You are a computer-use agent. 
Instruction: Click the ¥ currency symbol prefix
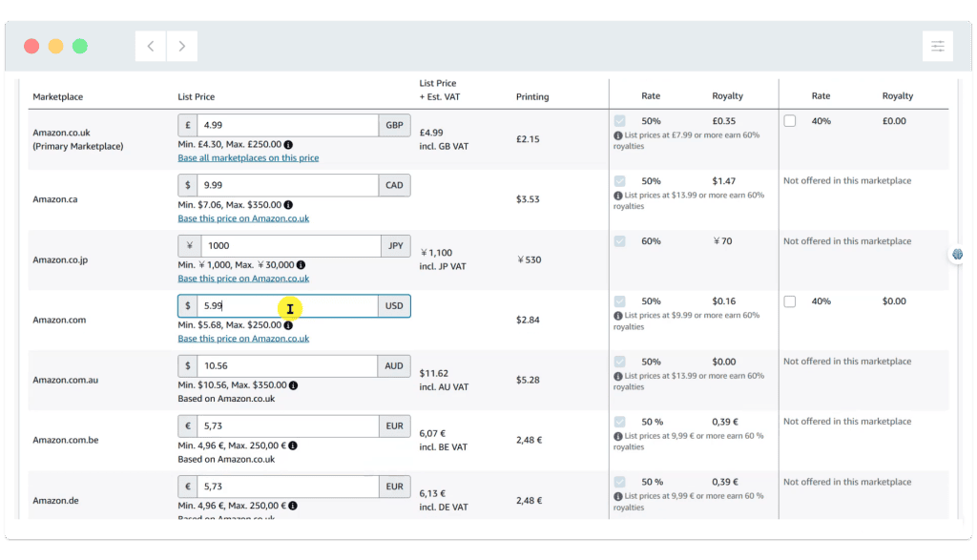190,245
